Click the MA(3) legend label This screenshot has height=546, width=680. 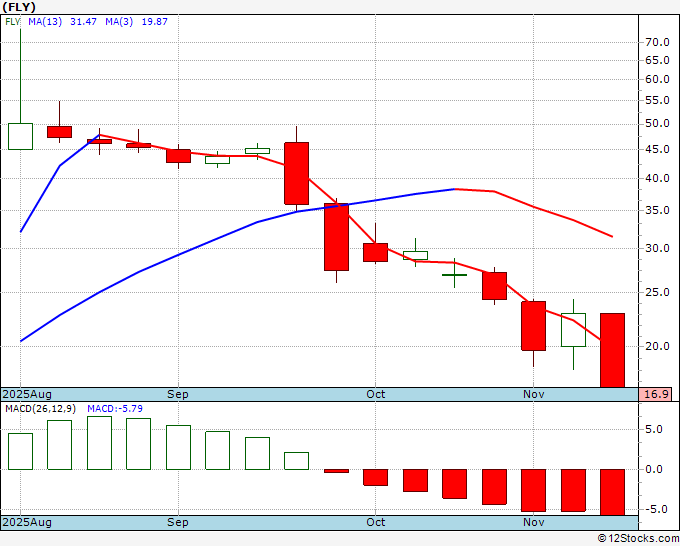(x=119, y=22)
